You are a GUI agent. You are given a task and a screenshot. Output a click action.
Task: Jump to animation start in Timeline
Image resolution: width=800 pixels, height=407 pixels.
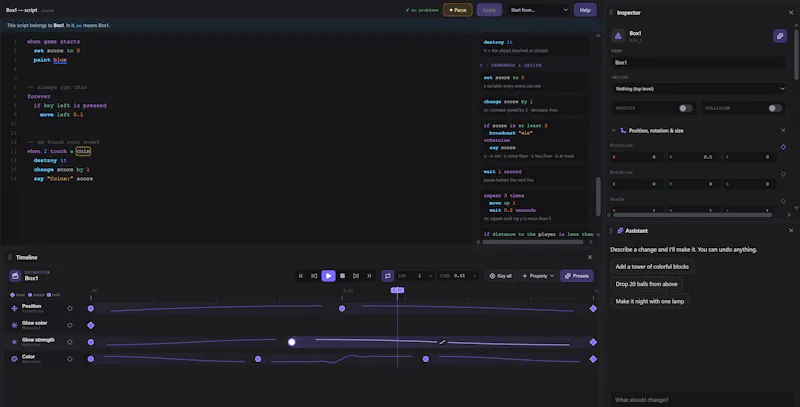pyautogui.click(x=301, y=276)
